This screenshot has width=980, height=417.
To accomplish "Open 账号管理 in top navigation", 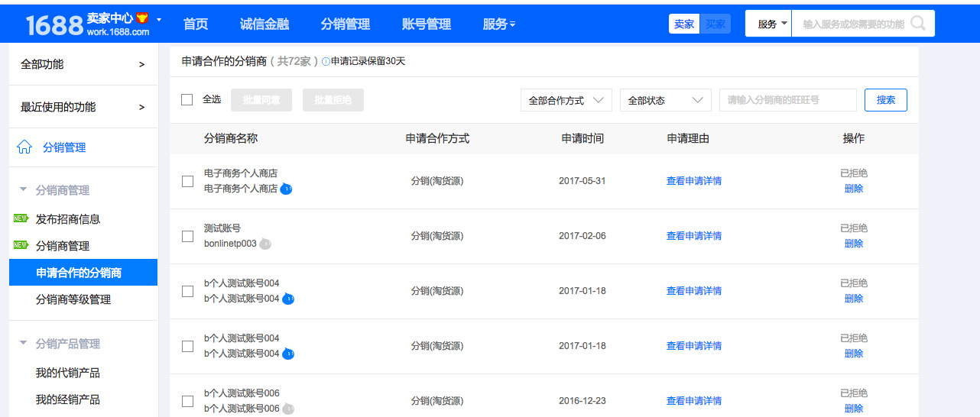I will (x=427, y=24).
